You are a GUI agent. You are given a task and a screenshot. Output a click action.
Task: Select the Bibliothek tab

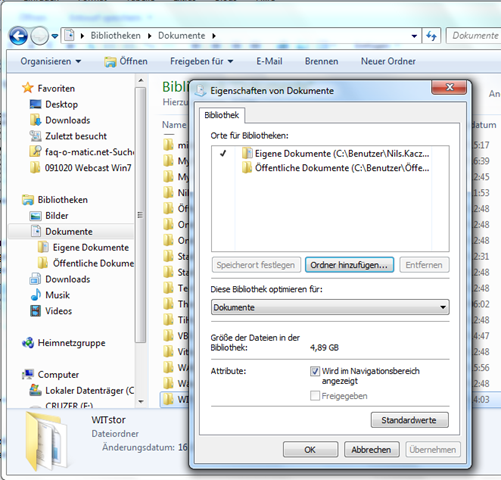[222, 115]
